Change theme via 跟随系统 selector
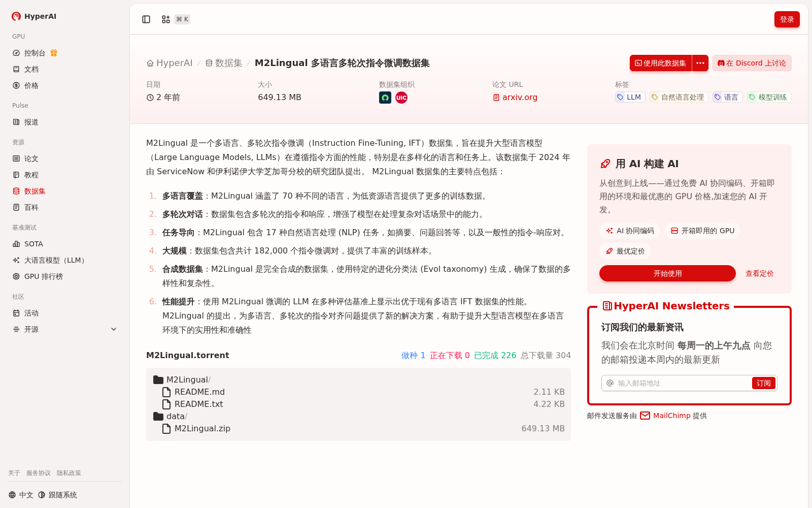 58,495
